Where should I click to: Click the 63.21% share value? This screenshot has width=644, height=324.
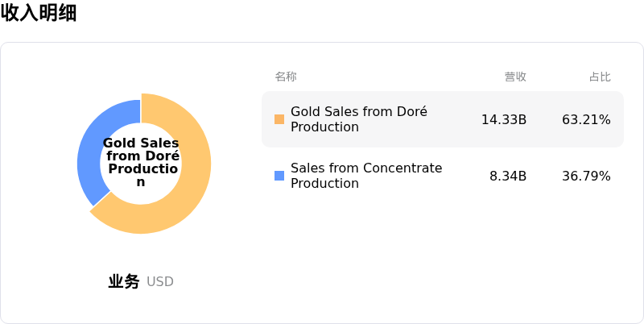click(586, 119)
